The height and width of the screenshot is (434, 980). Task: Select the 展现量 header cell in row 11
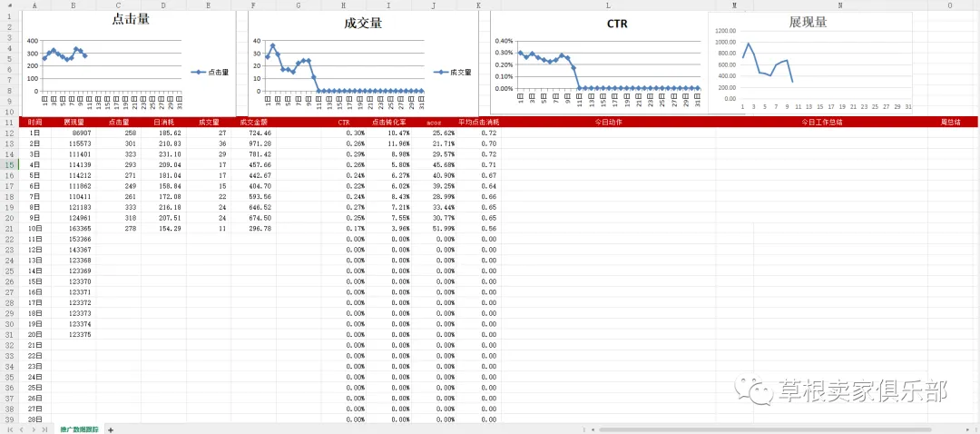click(x=73, y=123)
